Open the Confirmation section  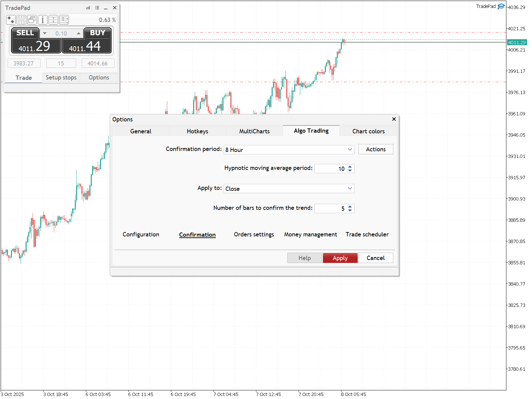pyautogui.click(x=198, y=234)
